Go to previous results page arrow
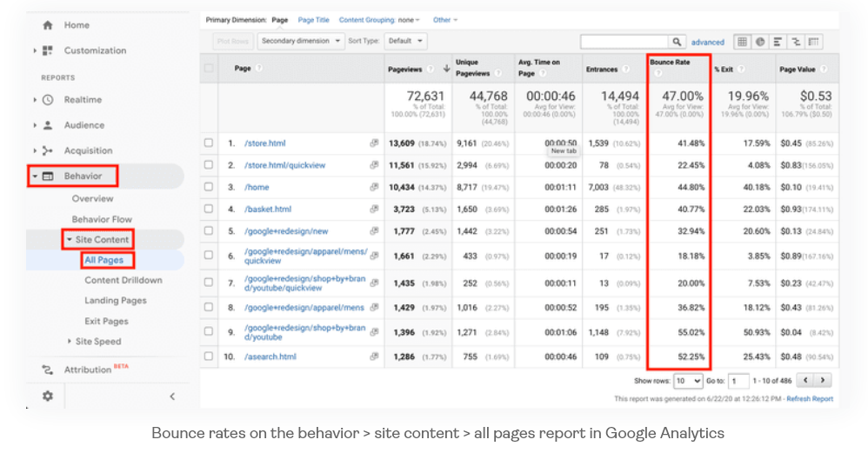The width and height of the screenshot is (868, 453). point(805,380)
